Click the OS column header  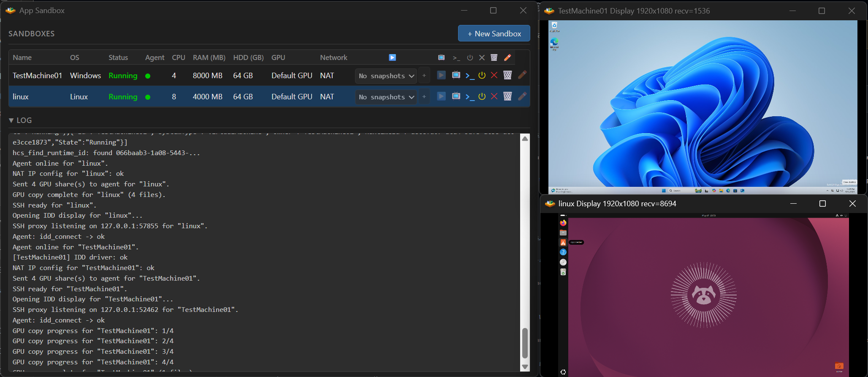click(x=75, y=57)
